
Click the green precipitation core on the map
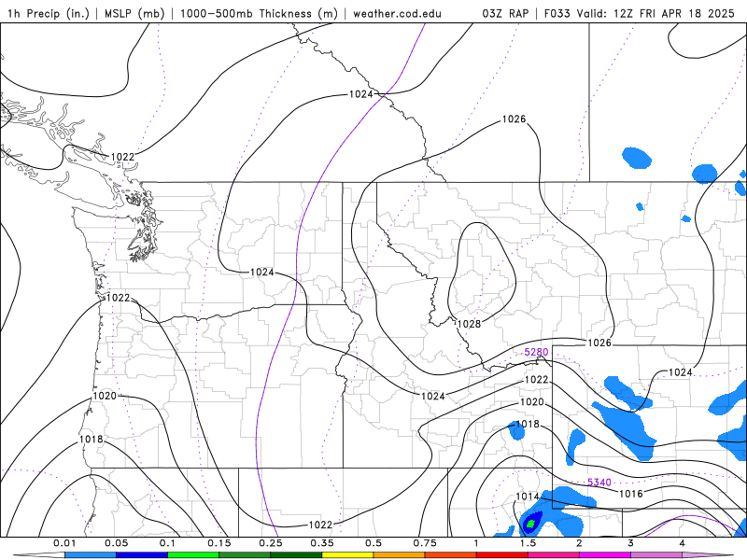pos(529,525)
